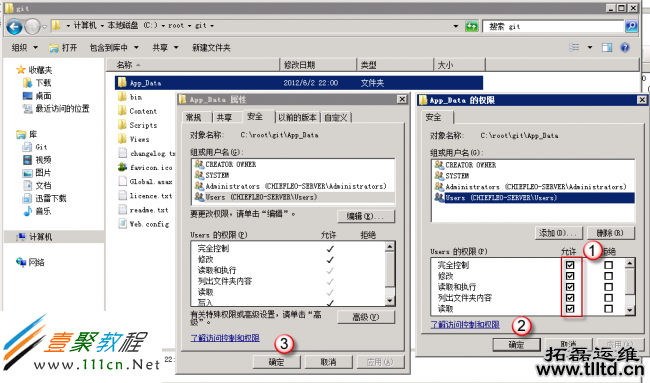The width and height of the screenshot is (650, 383).
Task: Click the Back navigation arrow in Explorer
Action: tap(15, 27)
